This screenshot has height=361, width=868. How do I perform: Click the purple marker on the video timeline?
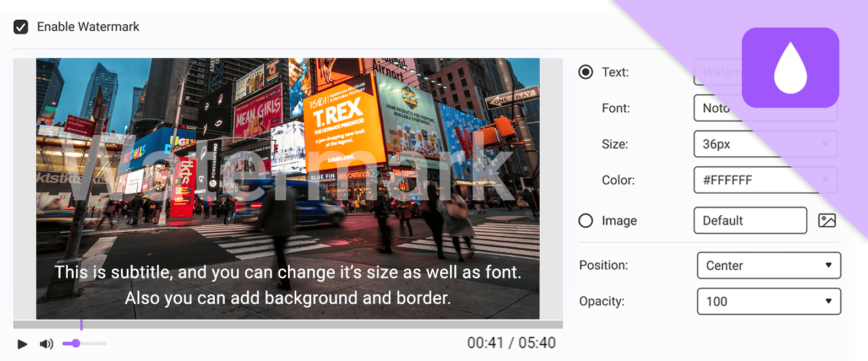pyautogui.click(x=82, y=325)
